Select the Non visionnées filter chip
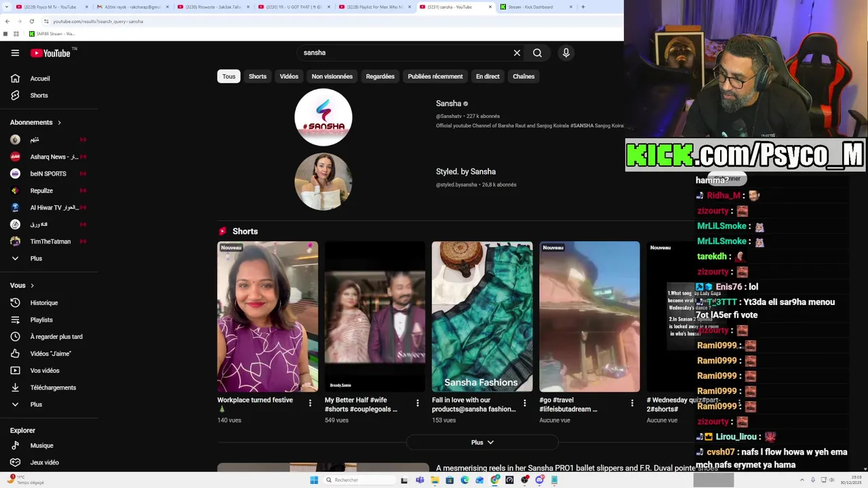 (332, 77)
